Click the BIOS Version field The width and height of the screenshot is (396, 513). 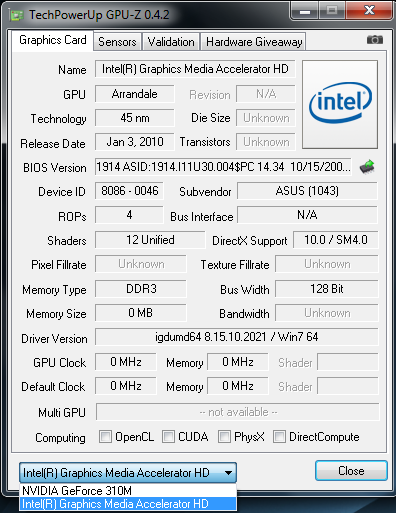[223, 166]
